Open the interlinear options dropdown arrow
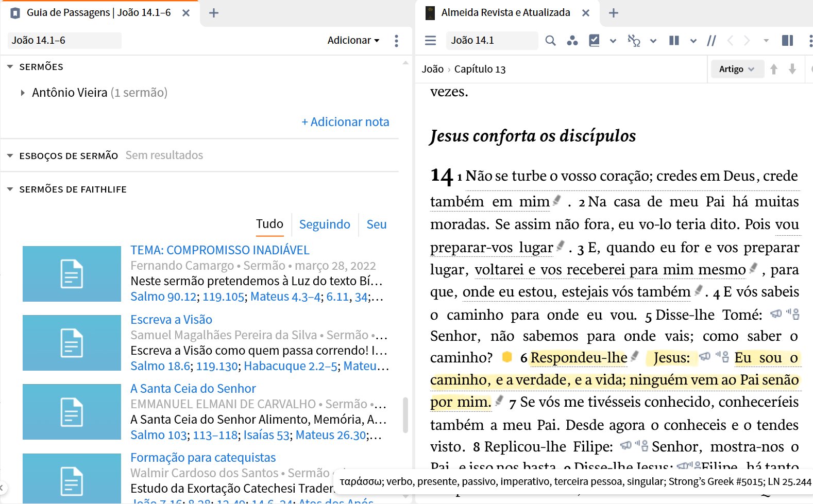This screenshot has width=813, height=504. pyautogui.click(x=653, y=41)
